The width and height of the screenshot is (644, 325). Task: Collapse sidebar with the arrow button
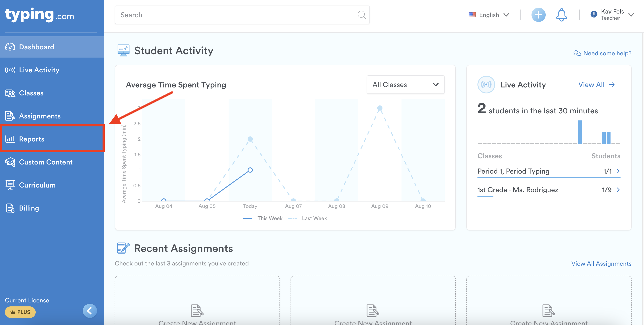(90, 311)
